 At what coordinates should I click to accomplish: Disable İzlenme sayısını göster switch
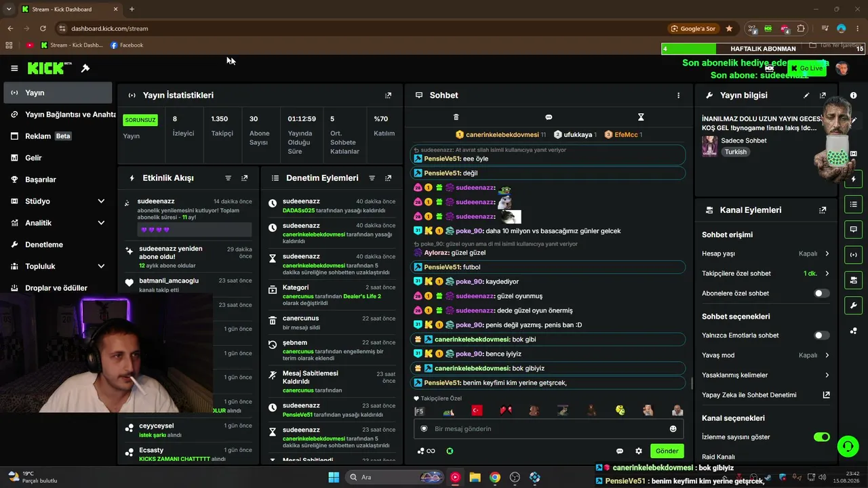pyautogui.click(x=821, y=437)
